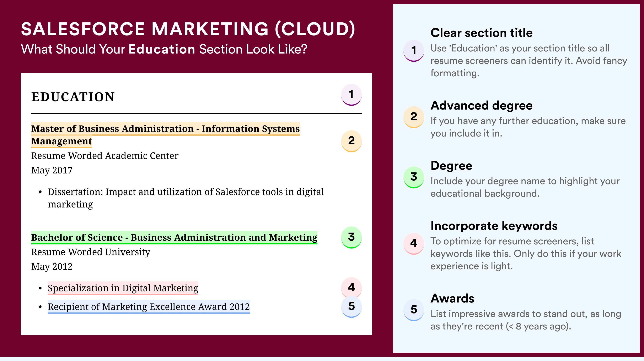Click badge 4 next to 'Incorporate keywords'

point(413,244)
